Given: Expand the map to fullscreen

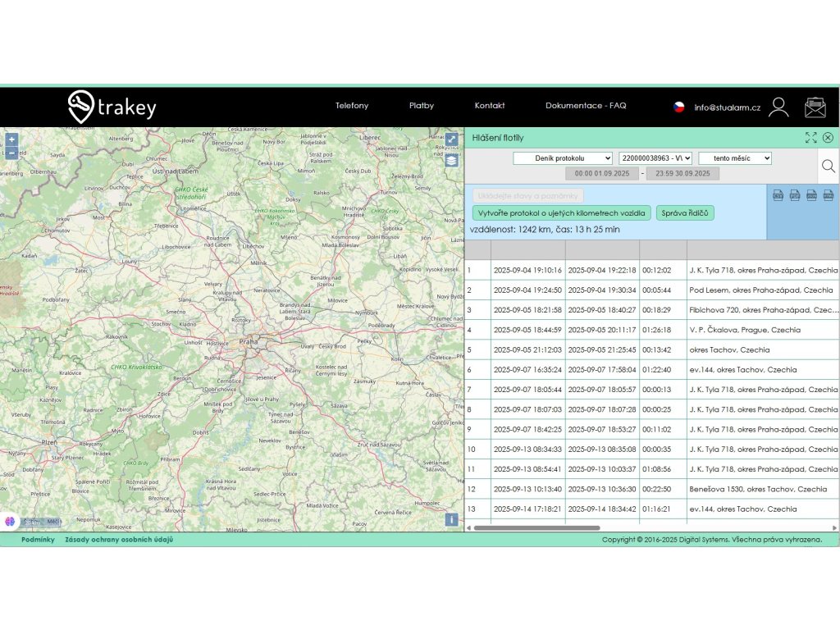Looking at the screenshot, I should [x=452, y=139].
